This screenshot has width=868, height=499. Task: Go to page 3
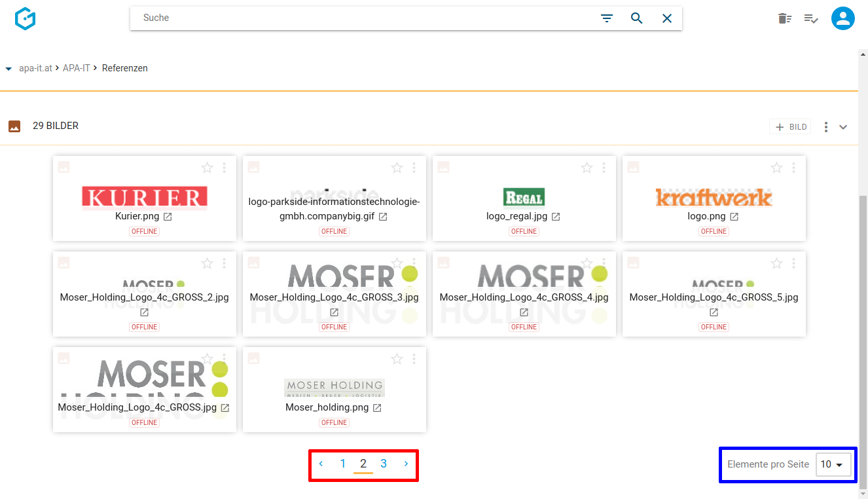(384, 464)
